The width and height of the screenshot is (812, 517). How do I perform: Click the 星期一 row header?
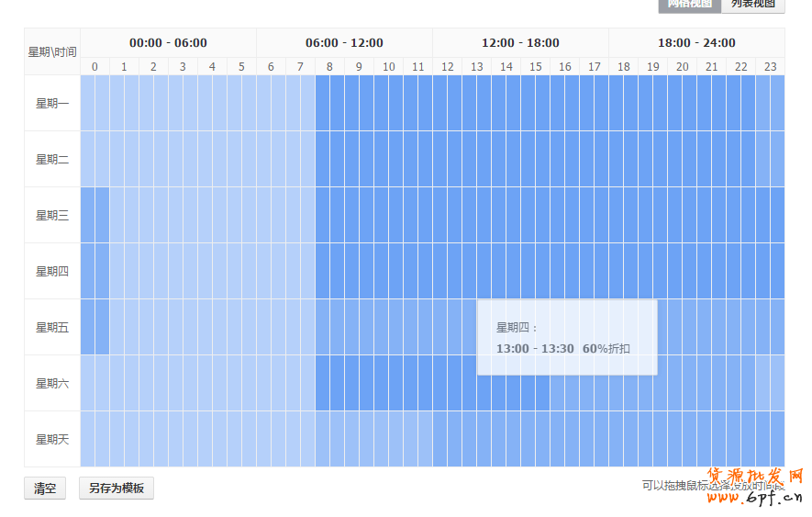52,104
